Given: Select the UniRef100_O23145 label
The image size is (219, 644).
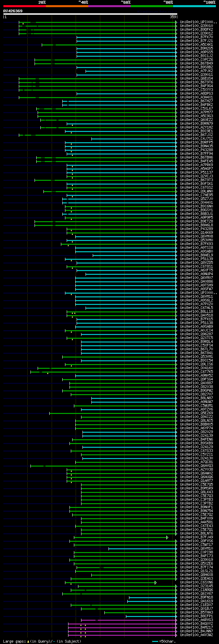Looking at the screenshot, I should click(196, 586).
